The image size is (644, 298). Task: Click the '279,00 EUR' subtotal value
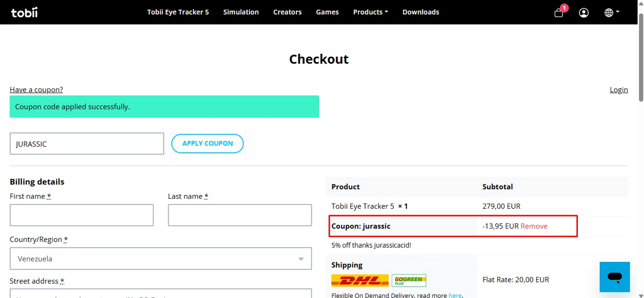click(501, 206)
